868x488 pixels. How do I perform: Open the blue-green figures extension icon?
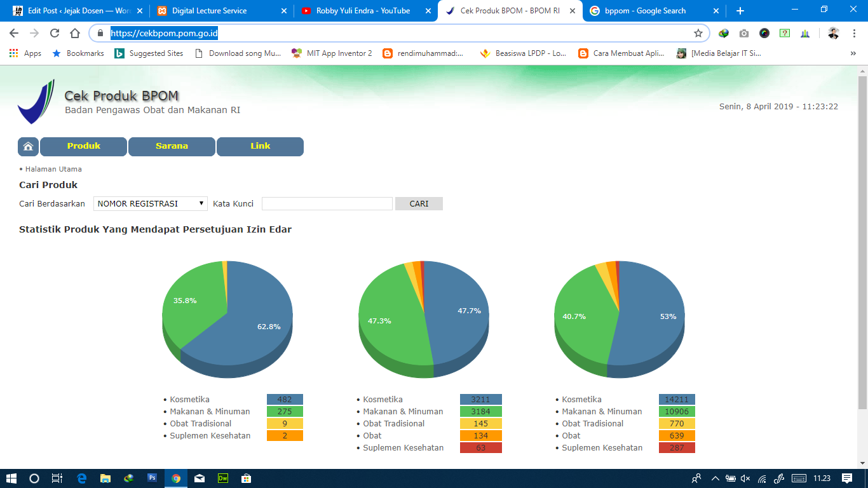click(x=805, y=33)
